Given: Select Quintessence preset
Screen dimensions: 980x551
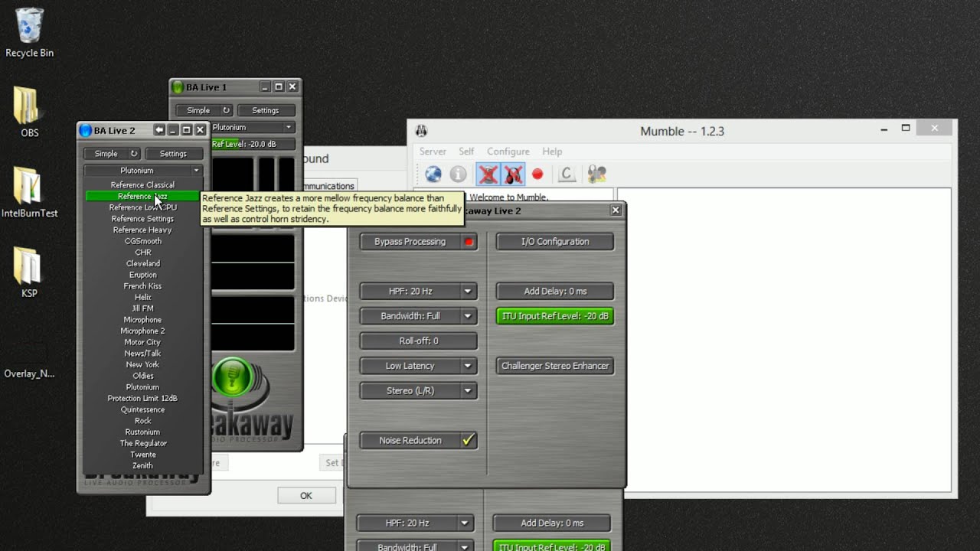Looking at the screenshot, I should point(142,409).
